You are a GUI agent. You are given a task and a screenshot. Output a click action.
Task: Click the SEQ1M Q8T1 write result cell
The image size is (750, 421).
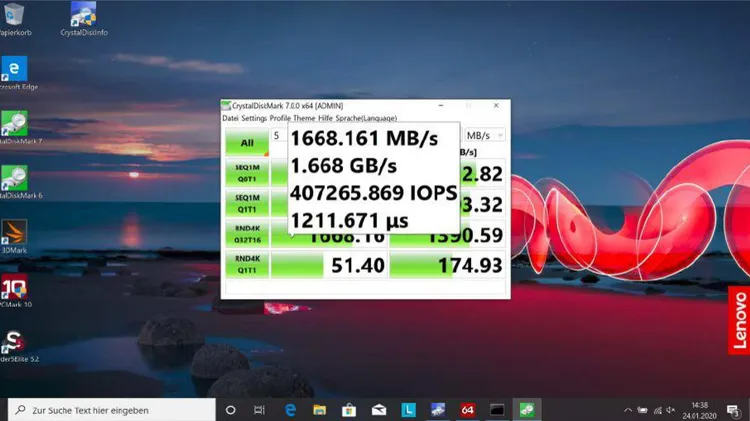(x=482, y=173)
